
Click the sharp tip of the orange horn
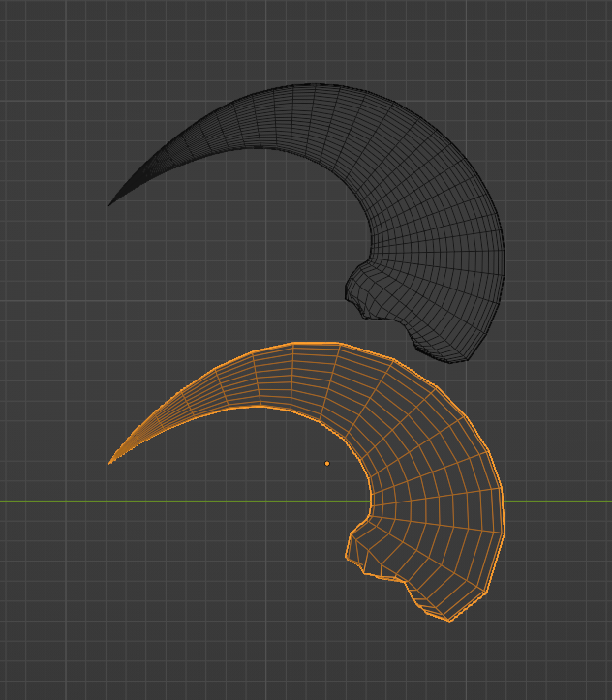click(110, 463)
